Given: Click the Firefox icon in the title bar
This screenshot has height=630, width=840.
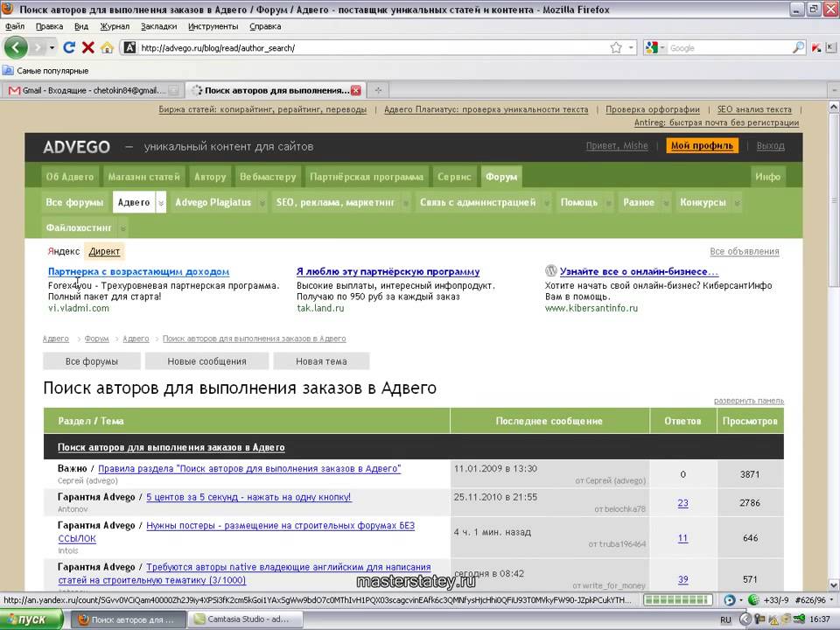Looking at the screenshot, I should (8, 9).
